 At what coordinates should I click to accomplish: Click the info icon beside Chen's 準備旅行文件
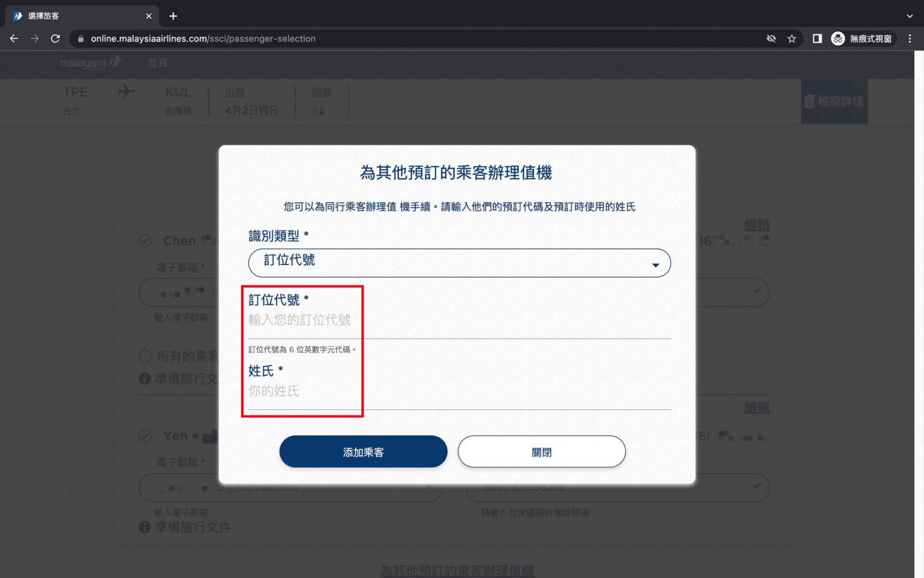[x=144, y=376]
